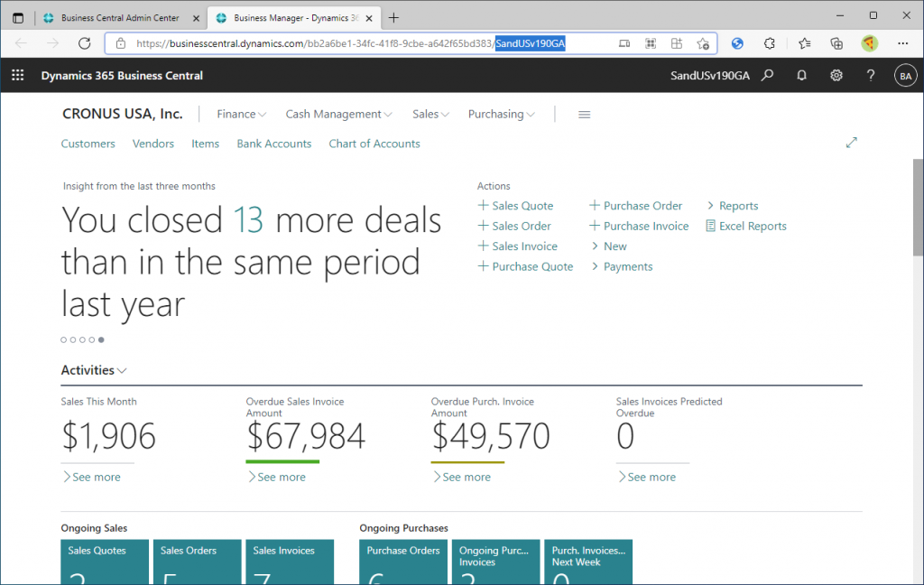Select the first headline carousel dot
924x585 pixels.
pos(64,339)
